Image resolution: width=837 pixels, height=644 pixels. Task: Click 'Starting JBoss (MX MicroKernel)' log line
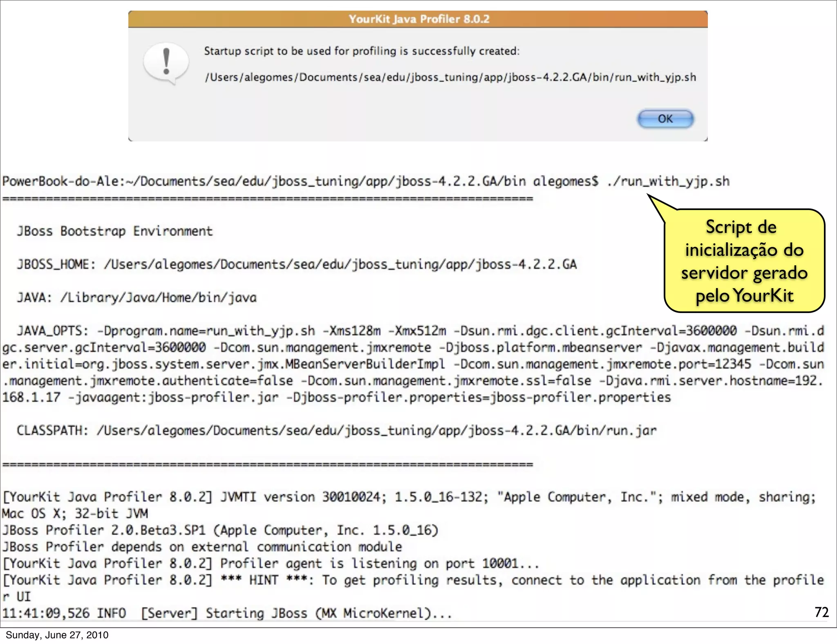click(x=227, y=613)
